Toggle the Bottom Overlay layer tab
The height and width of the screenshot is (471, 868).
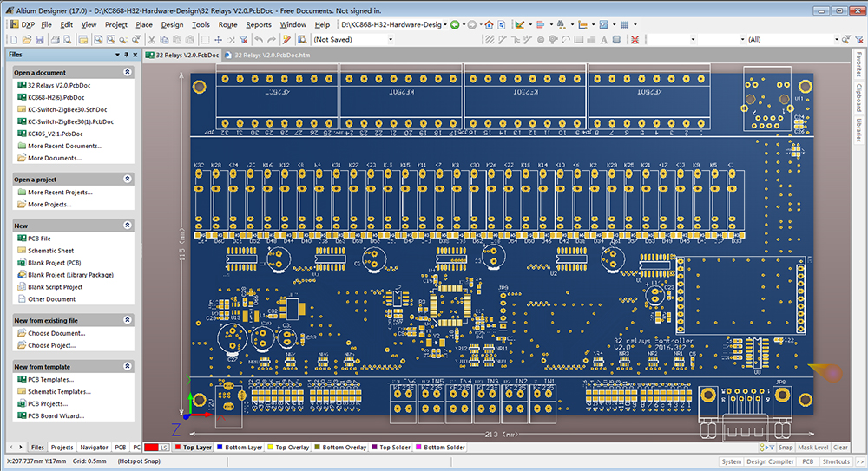click(x=343, y=448)
